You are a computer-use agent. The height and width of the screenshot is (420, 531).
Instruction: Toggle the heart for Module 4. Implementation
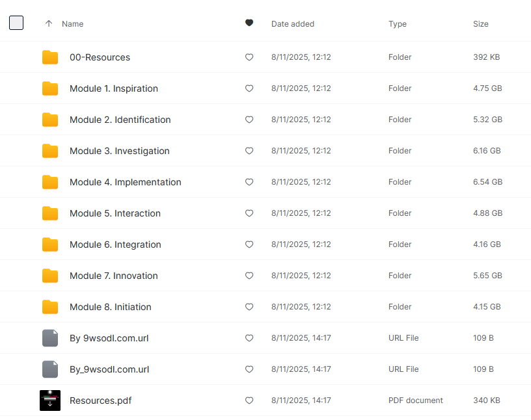click(x=249, y=182)
